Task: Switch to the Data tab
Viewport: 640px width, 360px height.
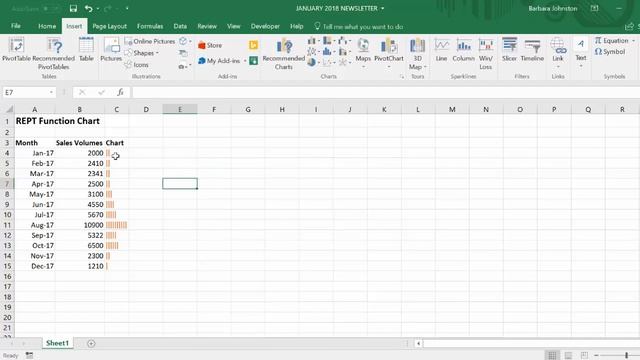Action: click(180, 26)
